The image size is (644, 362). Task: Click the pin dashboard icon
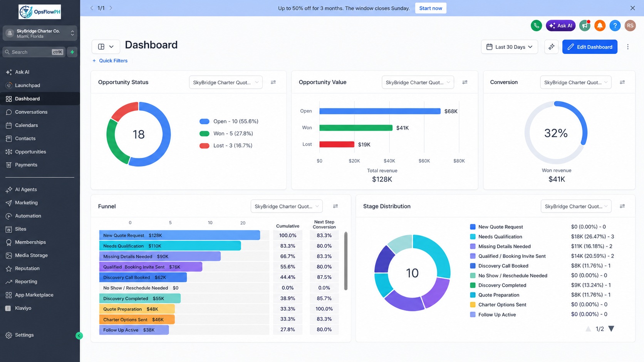click(x=552, y=47)
